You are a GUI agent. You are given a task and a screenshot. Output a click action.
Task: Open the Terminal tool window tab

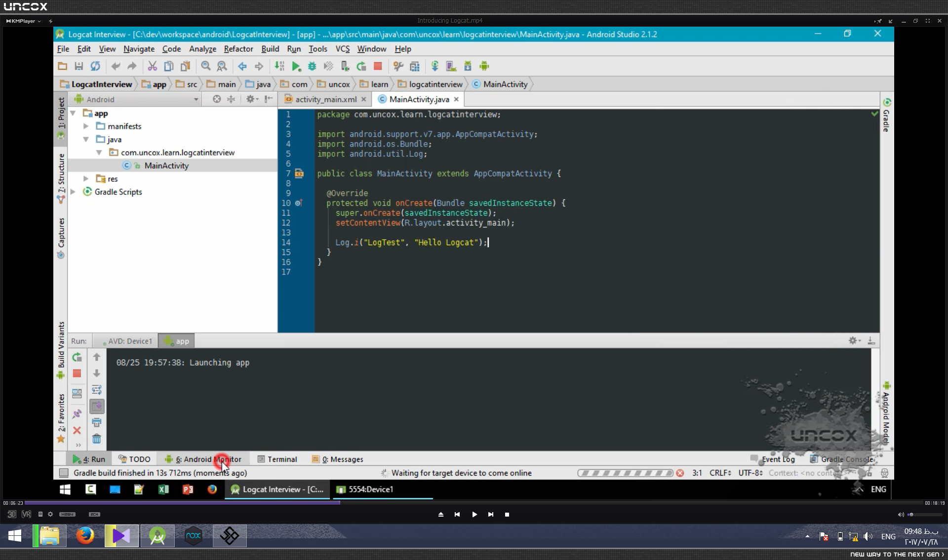[x=277, y=459]
